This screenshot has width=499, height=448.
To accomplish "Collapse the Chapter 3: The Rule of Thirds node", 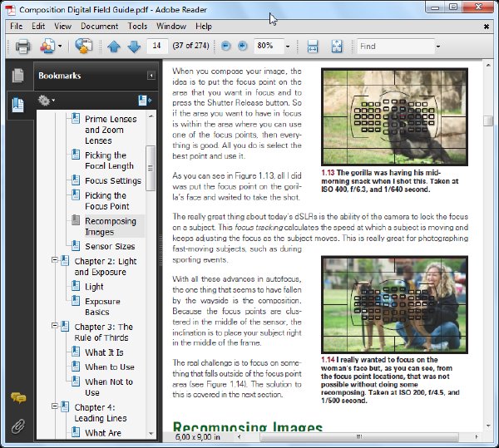I will 55,326.
